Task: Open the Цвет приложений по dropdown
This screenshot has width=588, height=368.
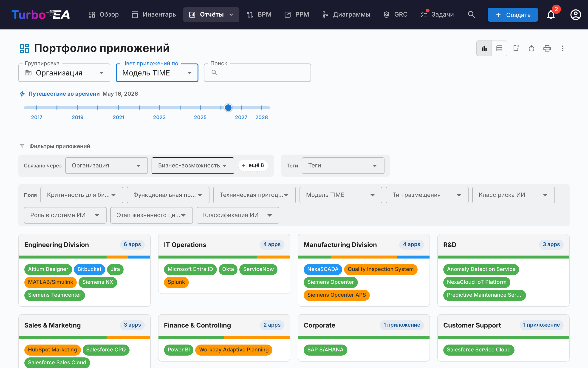Action: 157,73
